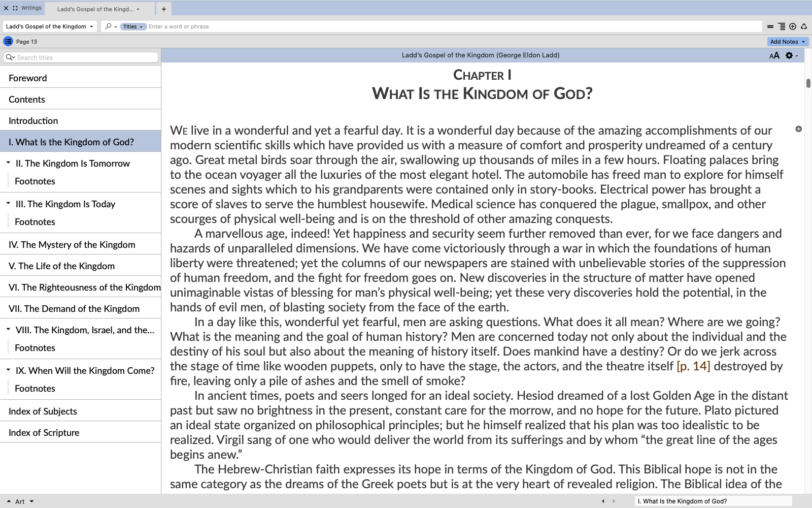Open the Art dropdown arrow in the bottom bar

(x=31, y=501)
